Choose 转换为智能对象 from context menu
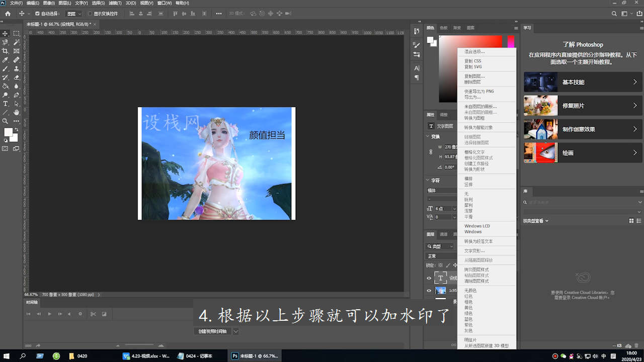Viewport: 644px width, 362px height. click(478, 127)
